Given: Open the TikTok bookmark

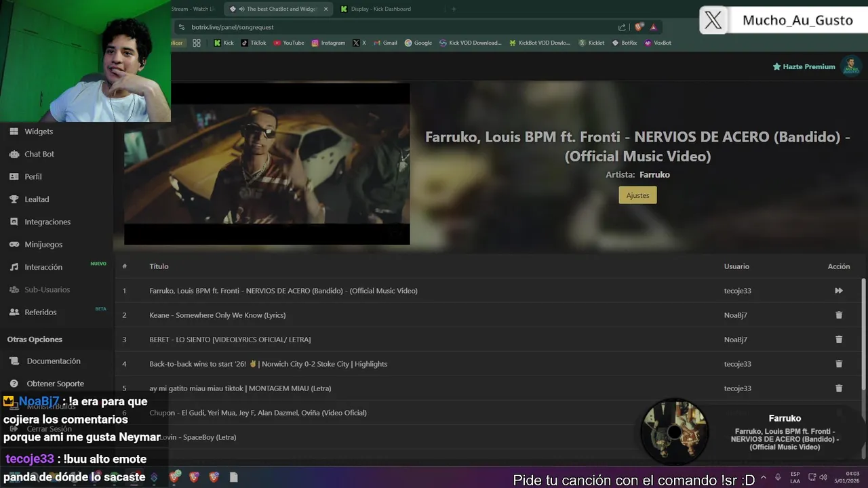Looking at the screenshot, I should coord(254,43).
